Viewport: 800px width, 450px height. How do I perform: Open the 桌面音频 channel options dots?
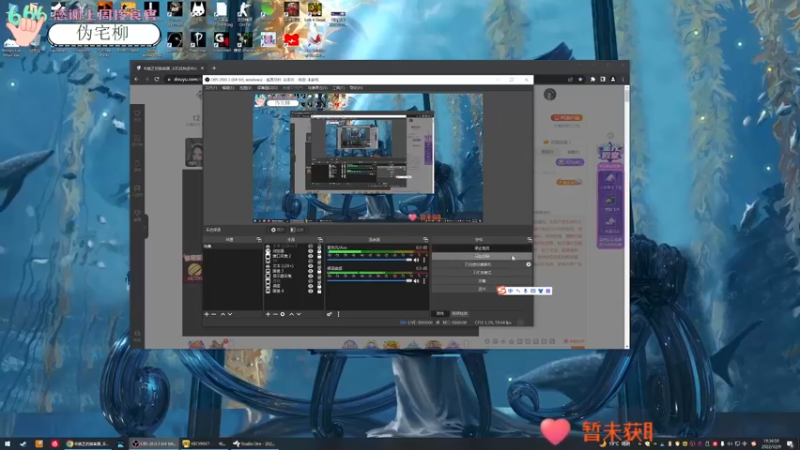424,281
